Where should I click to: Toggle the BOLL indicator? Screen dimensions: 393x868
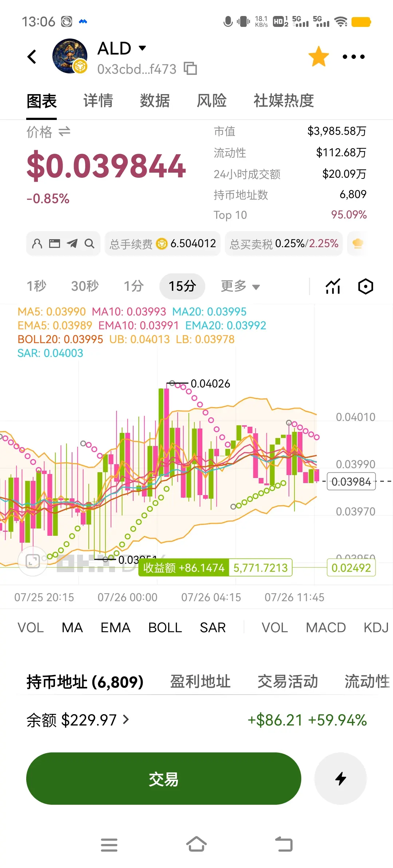pos(165,628)
